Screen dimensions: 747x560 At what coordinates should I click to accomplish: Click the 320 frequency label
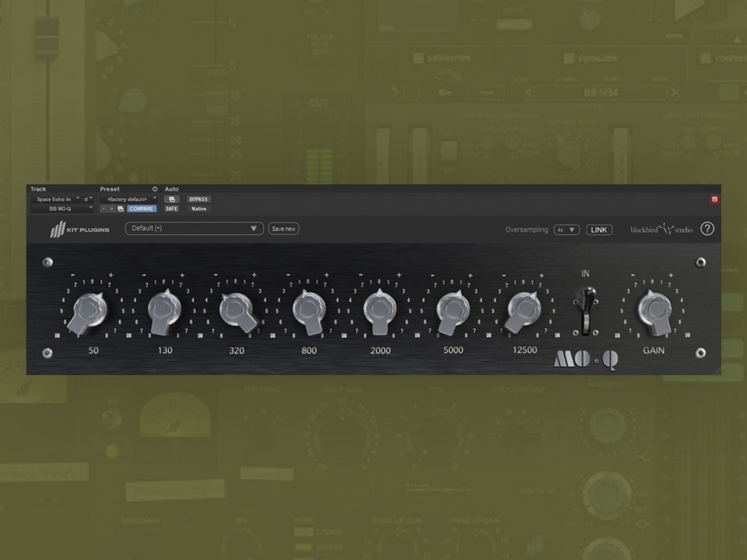[x=237, y=351]
